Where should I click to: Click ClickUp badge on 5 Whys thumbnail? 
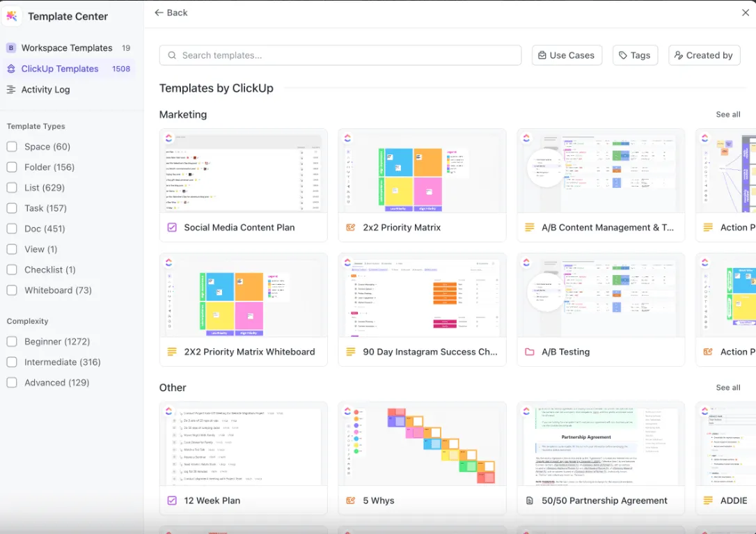pyautogui.click(x=347, y=411)
